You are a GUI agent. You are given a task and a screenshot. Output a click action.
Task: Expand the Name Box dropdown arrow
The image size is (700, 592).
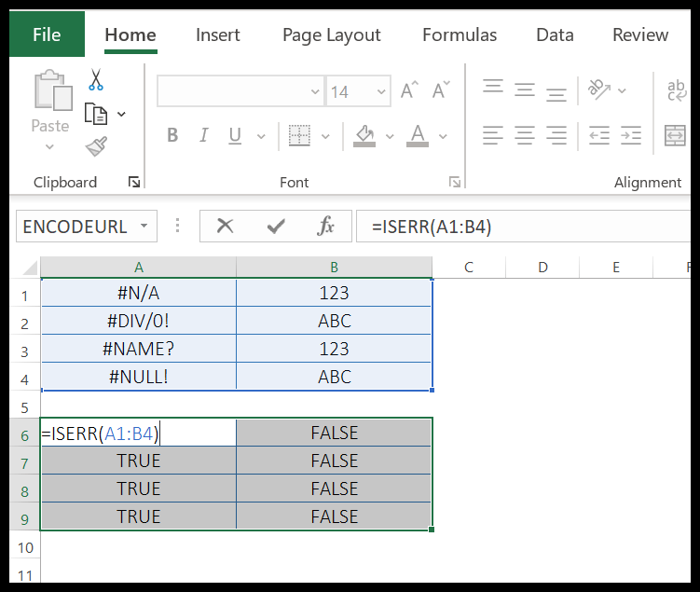coord(144,226)
